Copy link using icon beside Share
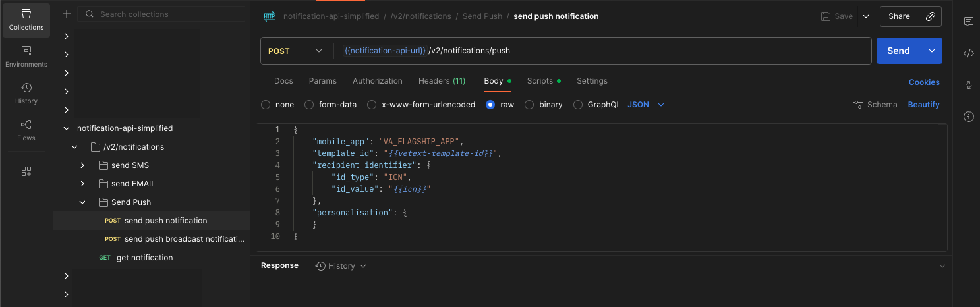Image resolution: width=980 pixels, height=307 pixels. (x=930, y=16)
